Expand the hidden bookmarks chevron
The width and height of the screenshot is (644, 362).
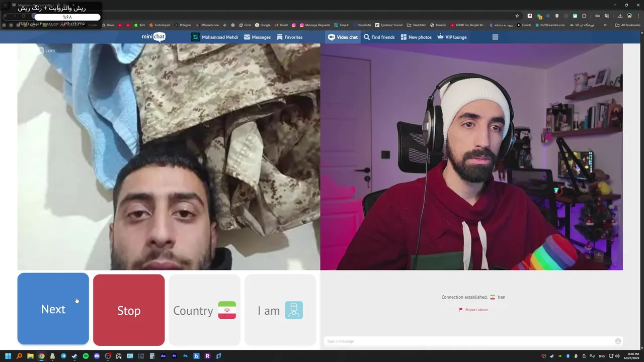605,25
